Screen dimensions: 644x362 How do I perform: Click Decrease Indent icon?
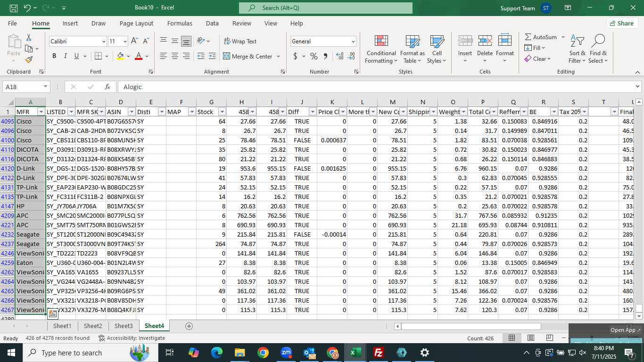[201, 56]
